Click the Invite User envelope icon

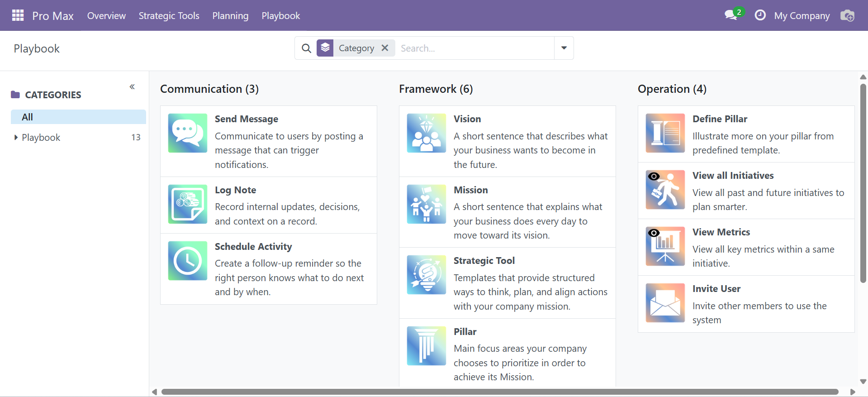point(665,303)
